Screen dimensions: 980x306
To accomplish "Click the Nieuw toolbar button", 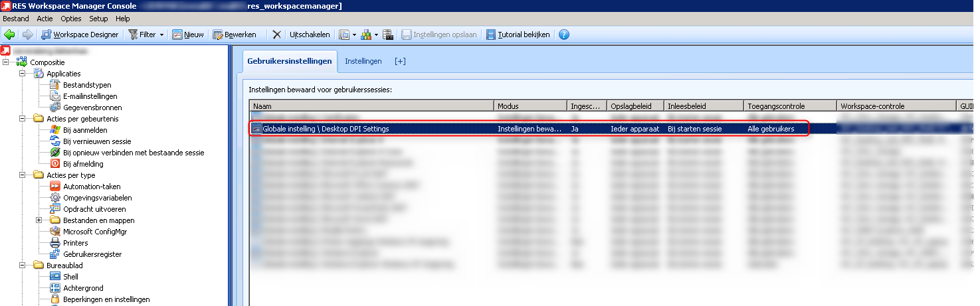I will 188,35.
